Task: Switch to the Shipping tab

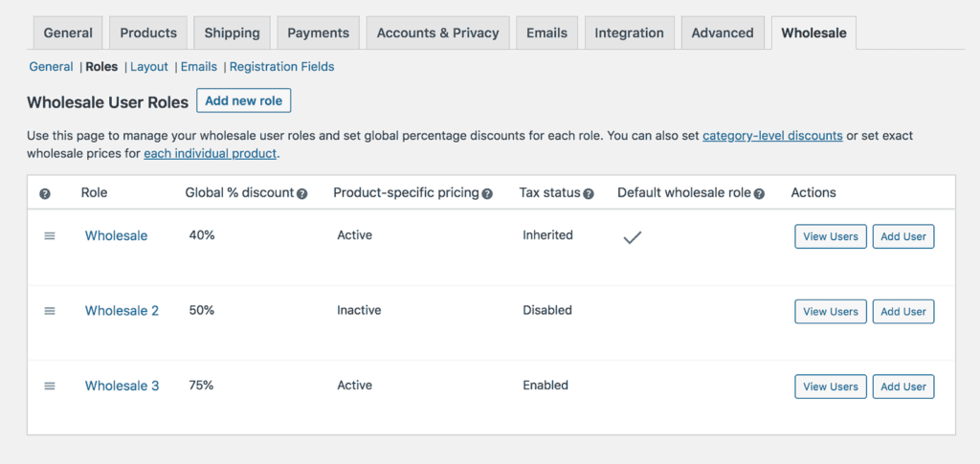Action: (x=232, y=33)
